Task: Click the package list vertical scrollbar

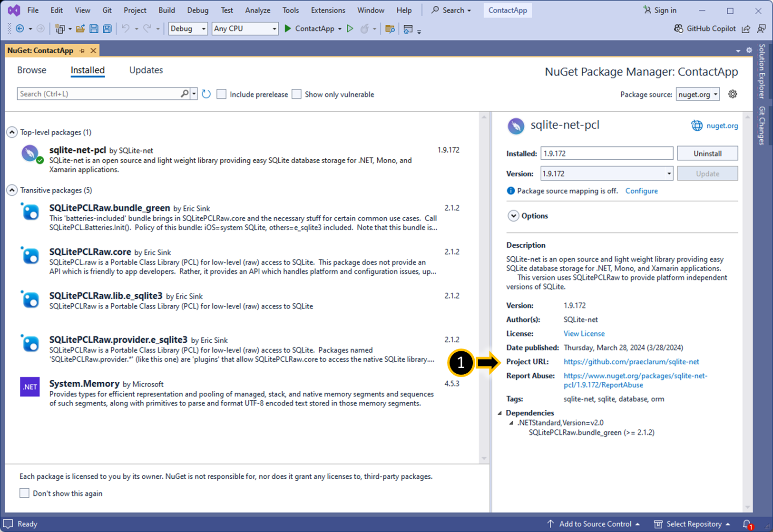Action: point(484,288)
